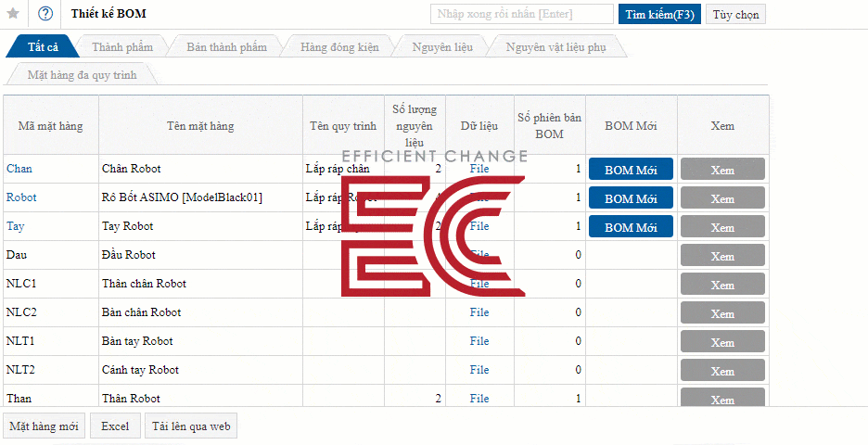This screenshot has width=868, height=445.
Task: Open the Robot item code link
Action: tap(21, 197)
